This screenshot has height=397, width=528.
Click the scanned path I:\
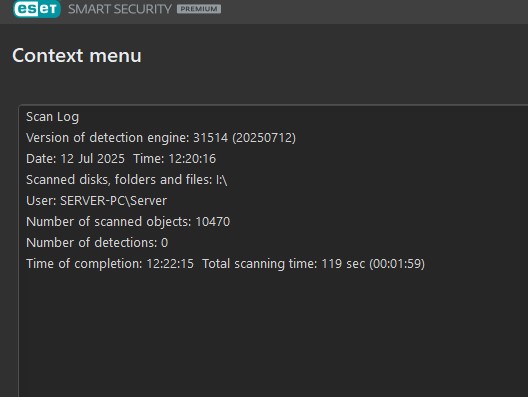click(x=222, y=180)
